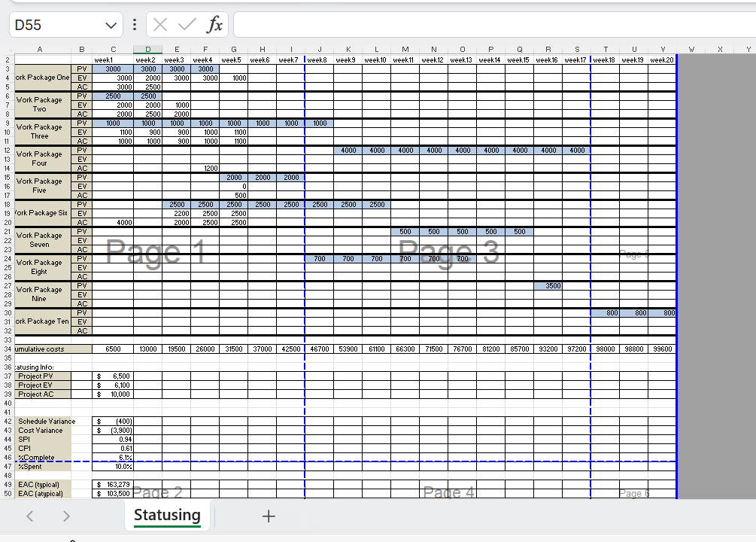Select row 34 header

pyautogui.click(x=8, y=349)
